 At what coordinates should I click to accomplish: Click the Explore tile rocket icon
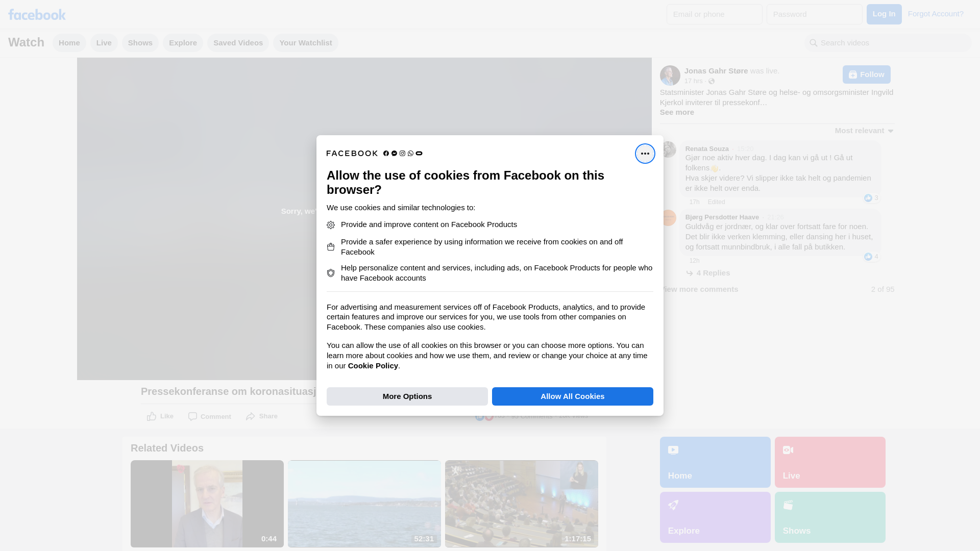tap(673, 505)
